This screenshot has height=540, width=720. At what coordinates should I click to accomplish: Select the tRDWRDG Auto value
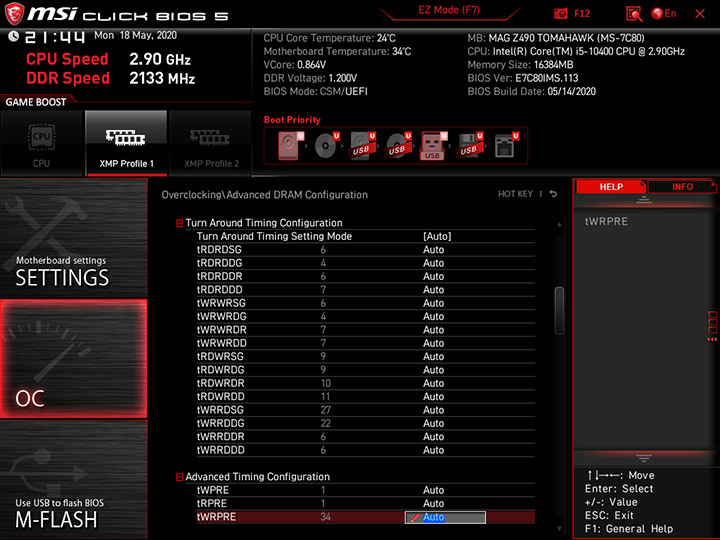tap(433, 370)
